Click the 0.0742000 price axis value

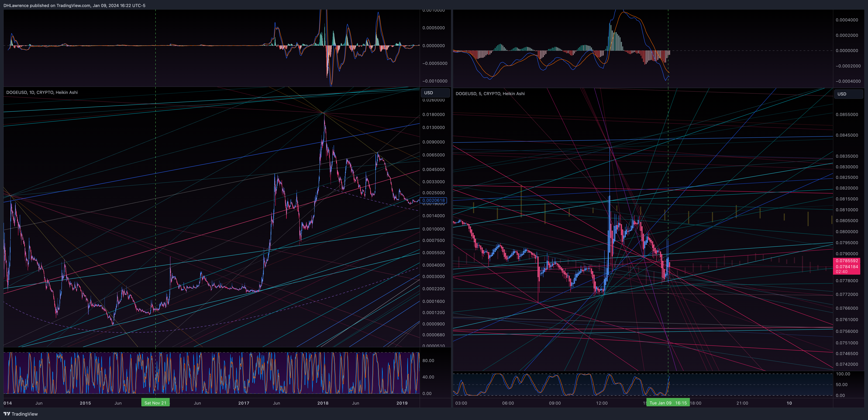point(847,364)
